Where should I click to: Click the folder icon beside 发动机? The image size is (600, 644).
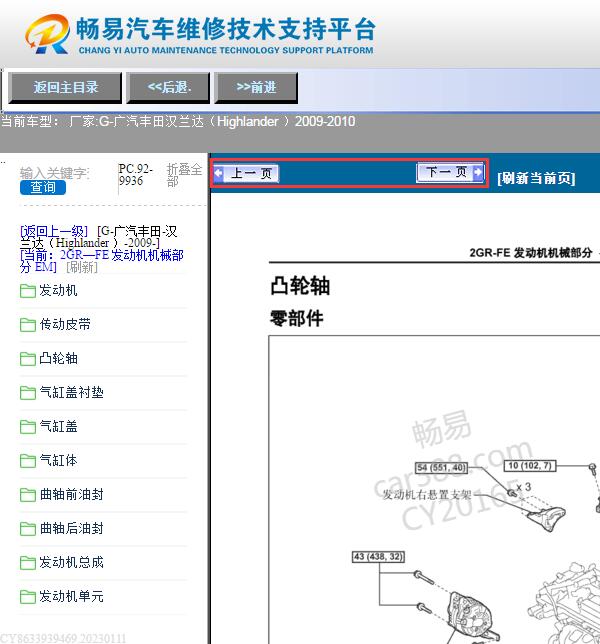pyautogui.click(x=28, y=291)
